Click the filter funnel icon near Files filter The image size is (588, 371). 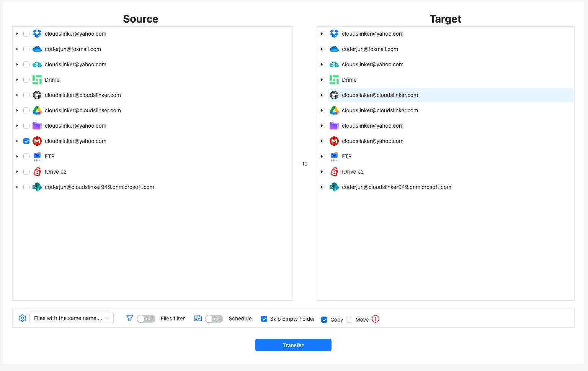point(130,318)
